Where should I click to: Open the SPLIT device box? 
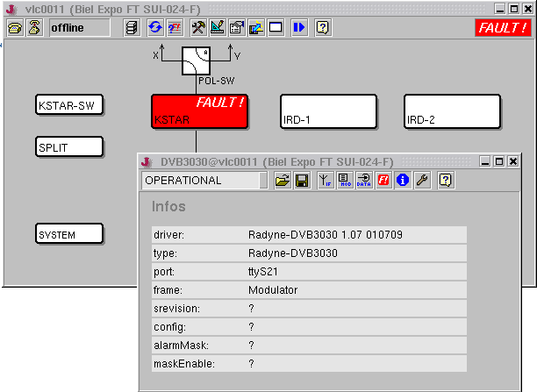(x=68, y=146)
